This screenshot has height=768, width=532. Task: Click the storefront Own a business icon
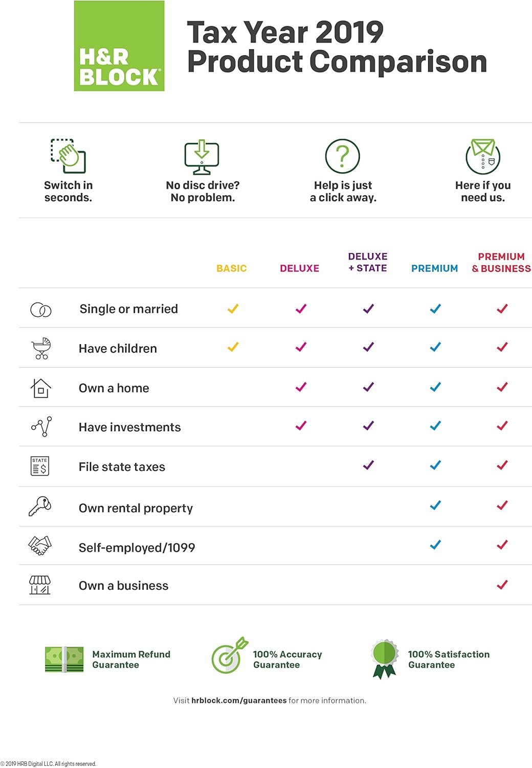pyautogui.click(x=40, y=585)
